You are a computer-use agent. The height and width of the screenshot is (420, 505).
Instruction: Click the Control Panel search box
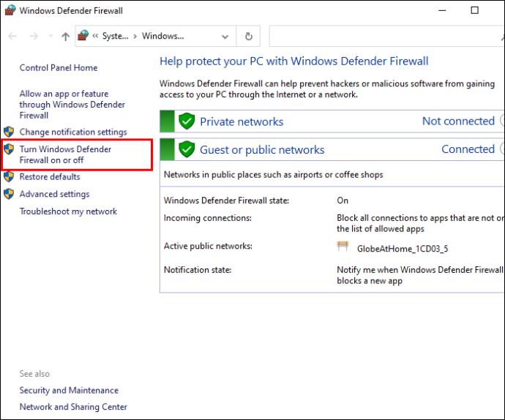pos(387,36)
